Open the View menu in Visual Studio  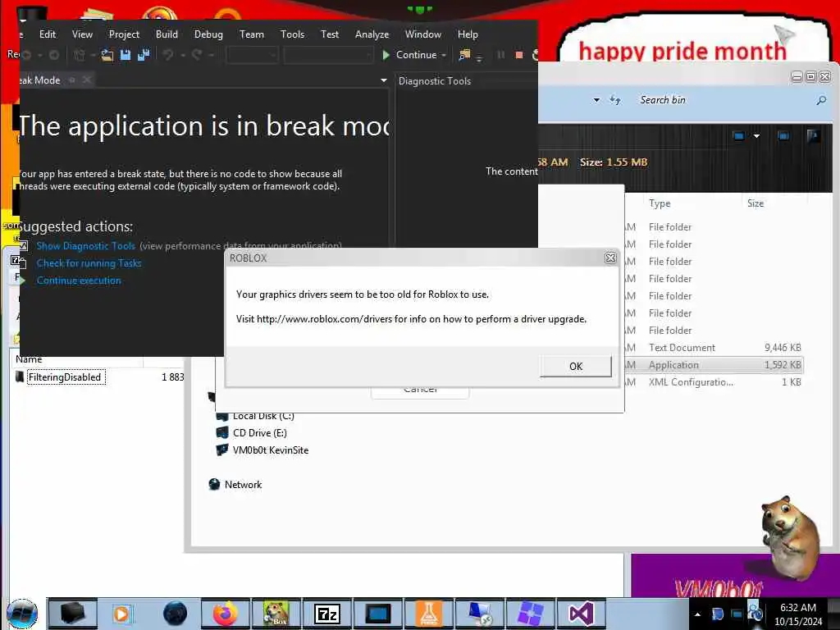82,34
